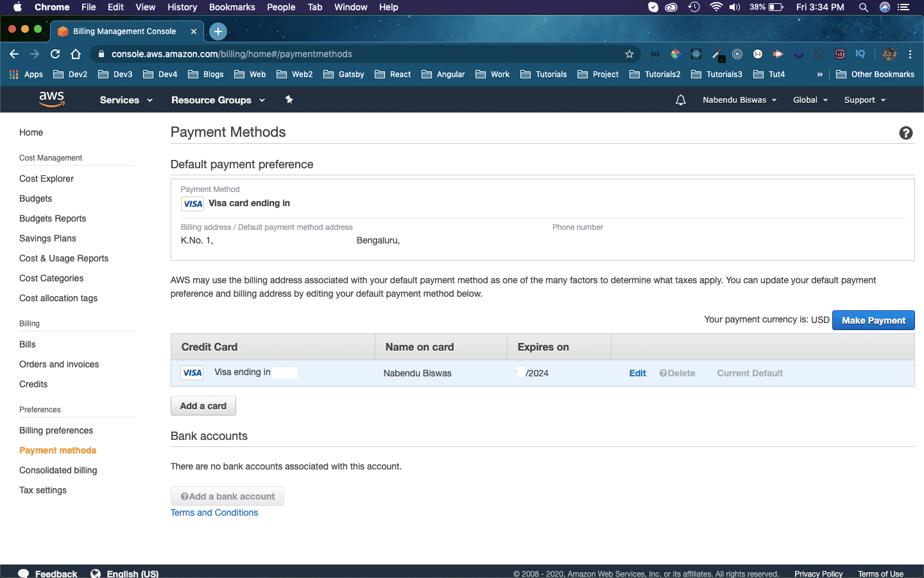Click the site lock icon in the address bar
Screen dimensions: 924x578
point(101,54)
